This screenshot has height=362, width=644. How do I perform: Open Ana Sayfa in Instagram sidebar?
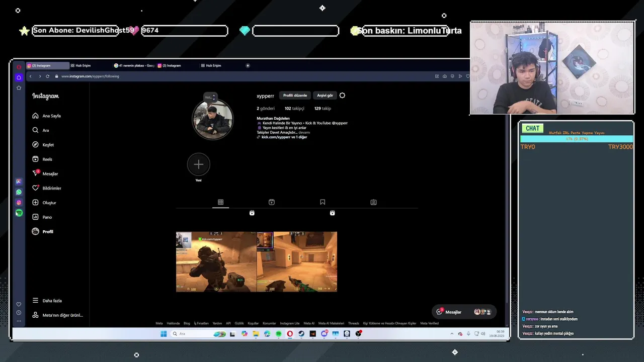pos(46,116)
